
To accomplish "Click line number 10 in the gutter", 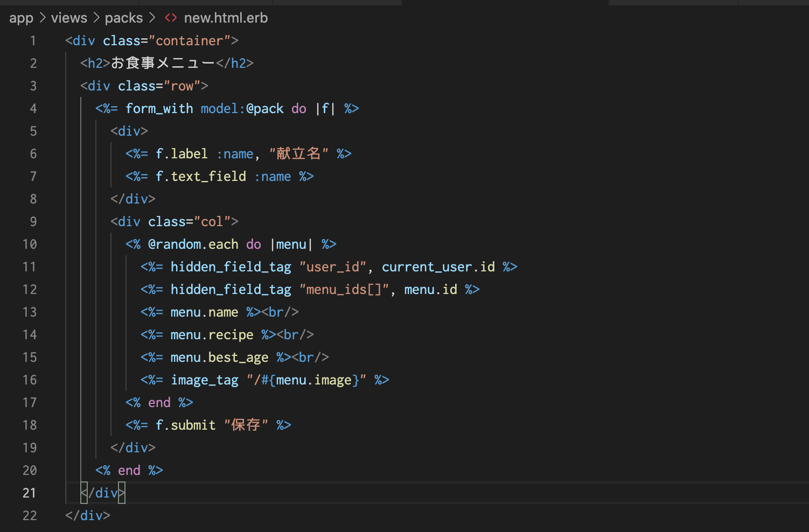I will tap(30, 244).
